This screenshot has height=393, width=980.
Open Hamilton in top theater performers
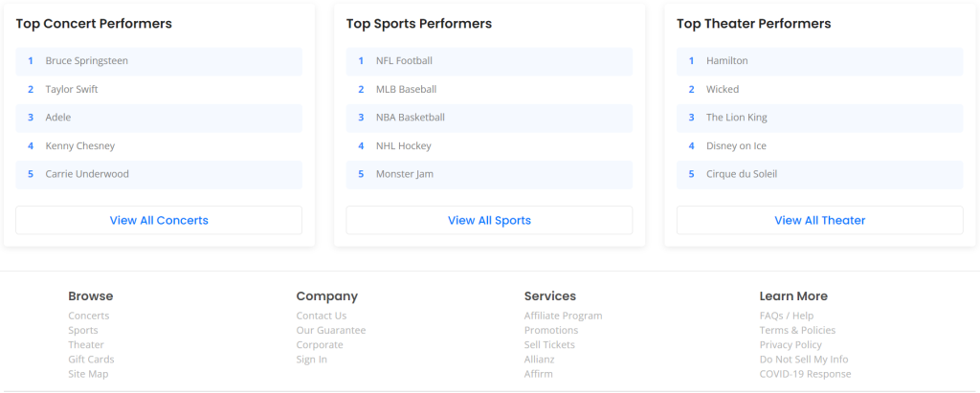click(x=726, y=61)
